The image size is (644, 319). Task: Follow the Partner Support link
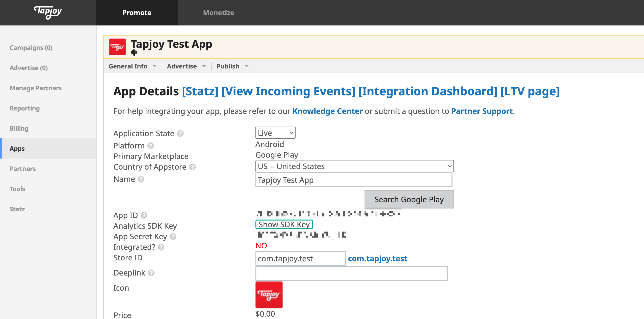pyautogui.click(x=482, y=111)
